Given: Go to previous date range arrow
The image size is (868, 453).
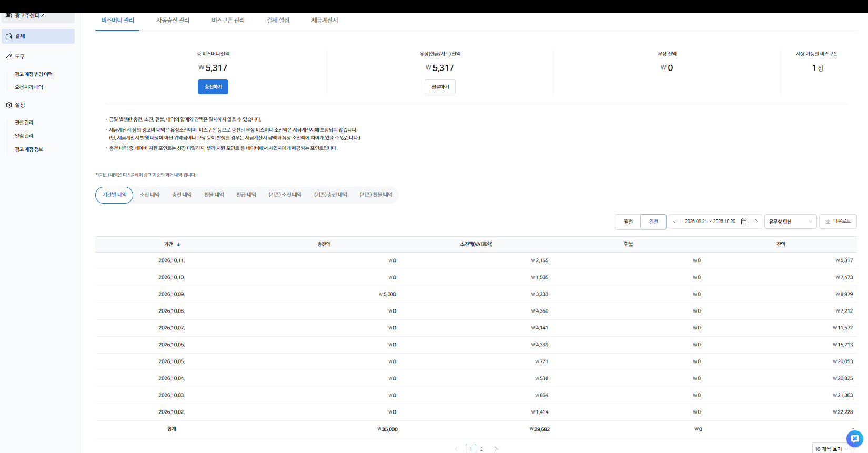Looking at the screenshot, I should (674, 222).
